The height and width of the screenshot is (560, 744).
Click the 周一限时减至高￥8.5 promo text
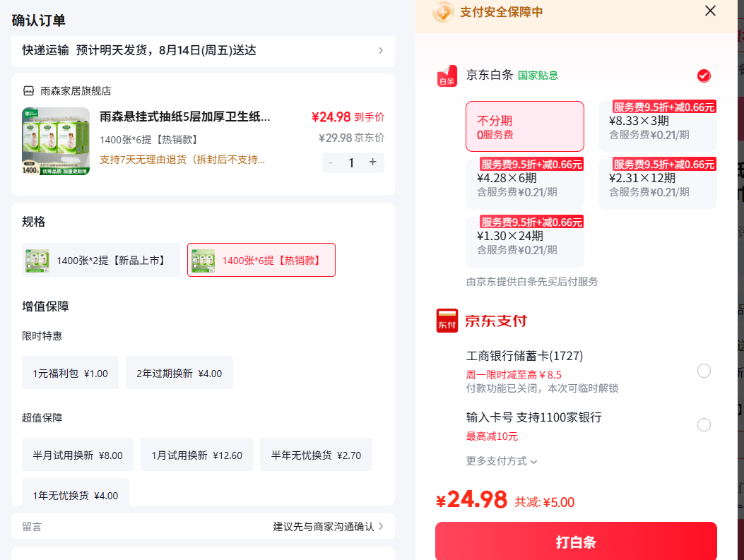click(x=514, y=374)
